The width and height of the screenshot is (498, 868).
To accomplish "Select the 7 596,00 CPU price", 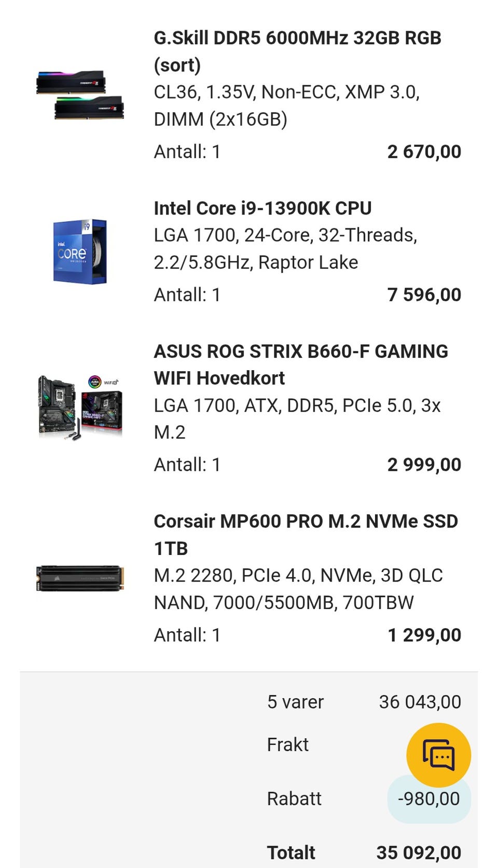I will coord(424,294).
